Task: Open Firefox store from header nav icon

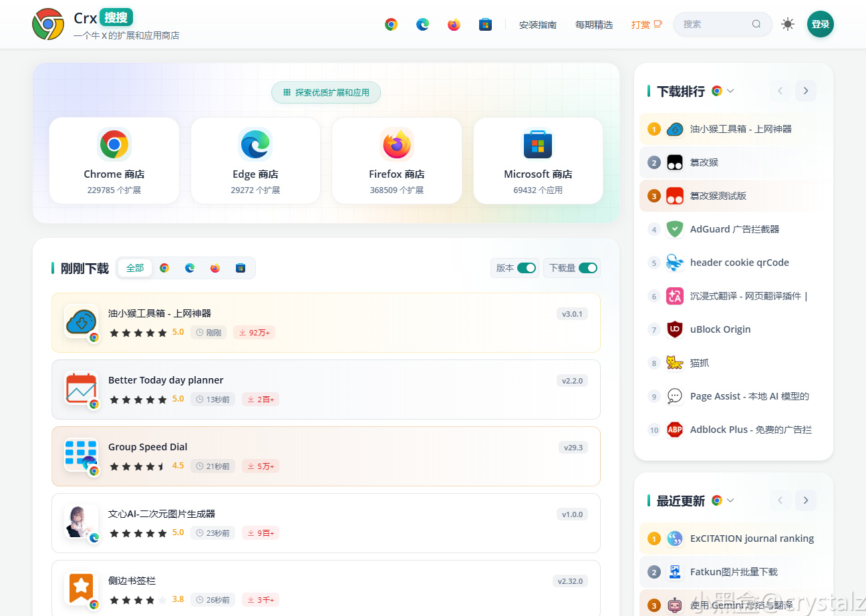Action: coord(454,24)
